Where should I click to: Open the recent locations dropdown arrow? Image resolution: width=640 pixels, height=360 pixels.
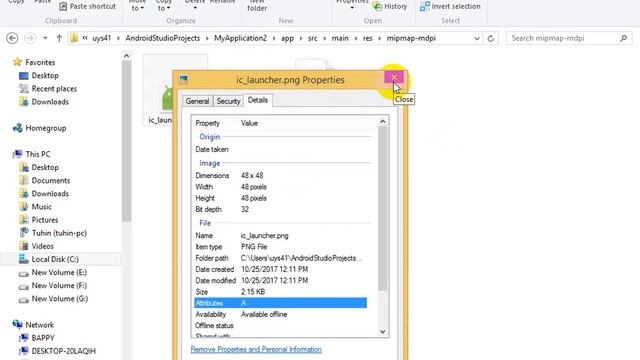[45, 38]
